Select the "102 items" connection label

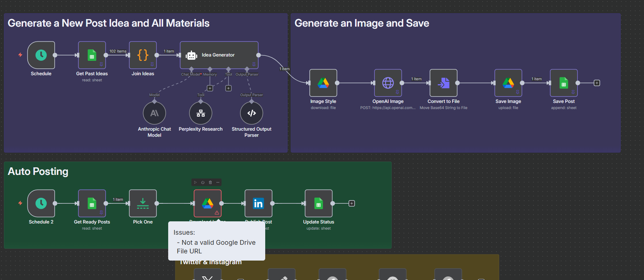tap(118, 51)
